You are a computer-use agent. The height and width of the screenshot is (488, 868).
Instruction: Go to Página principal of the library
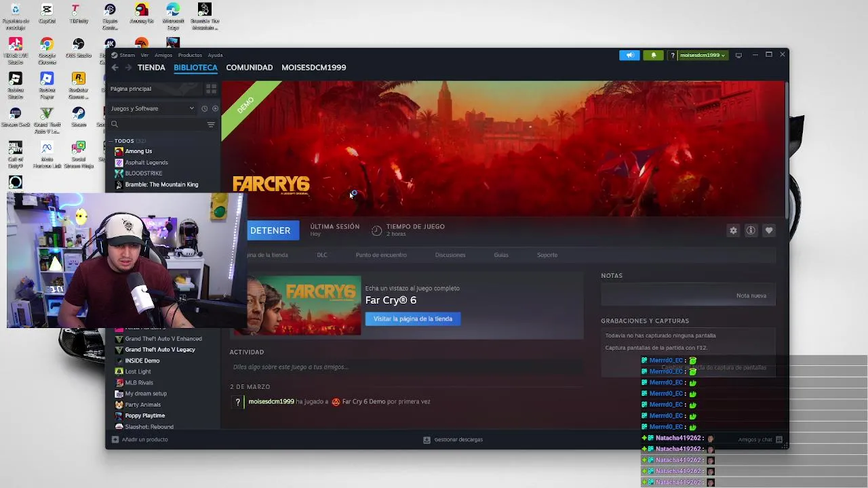(131, 89)
